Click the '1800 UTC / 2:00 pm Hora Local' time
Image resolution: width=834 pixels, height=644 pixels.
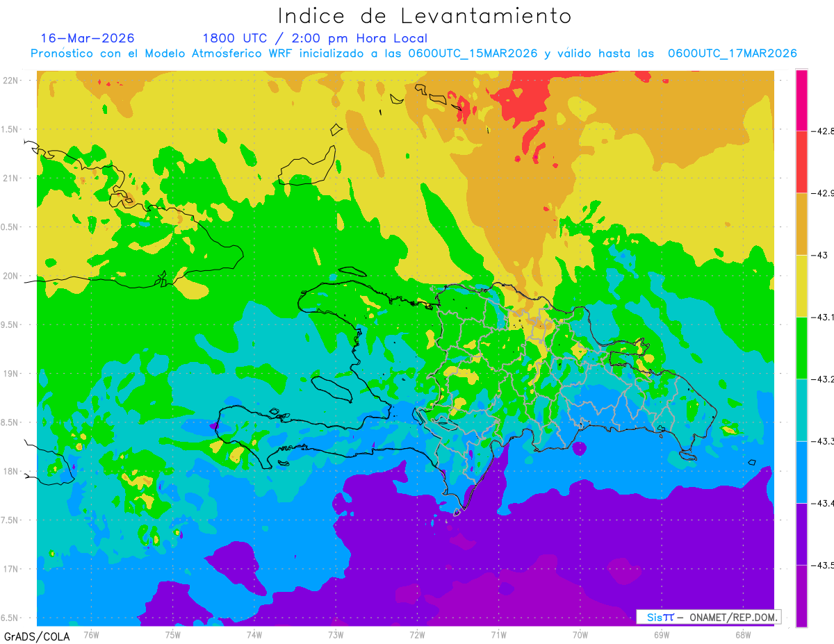tap(315, 38)
